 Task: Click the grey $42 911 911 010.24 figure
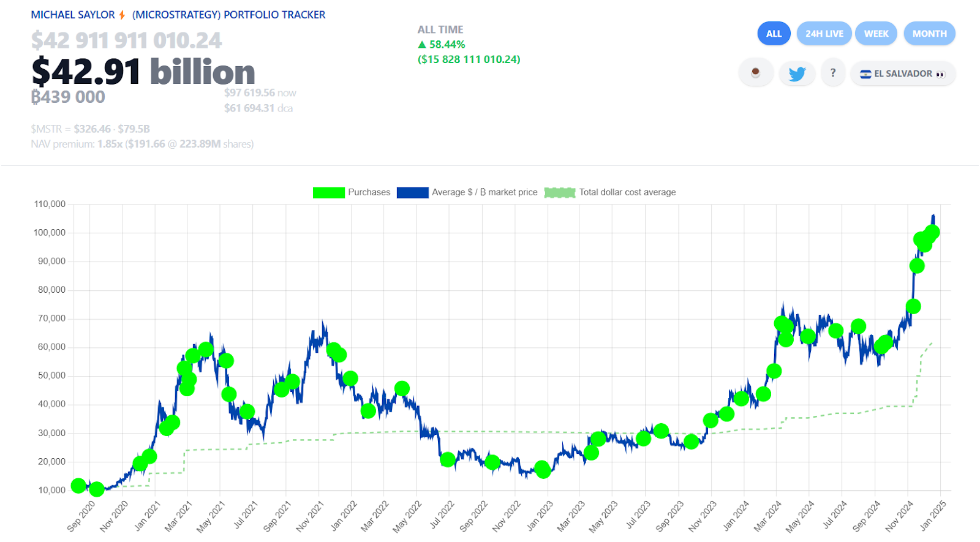coord(126,40)
